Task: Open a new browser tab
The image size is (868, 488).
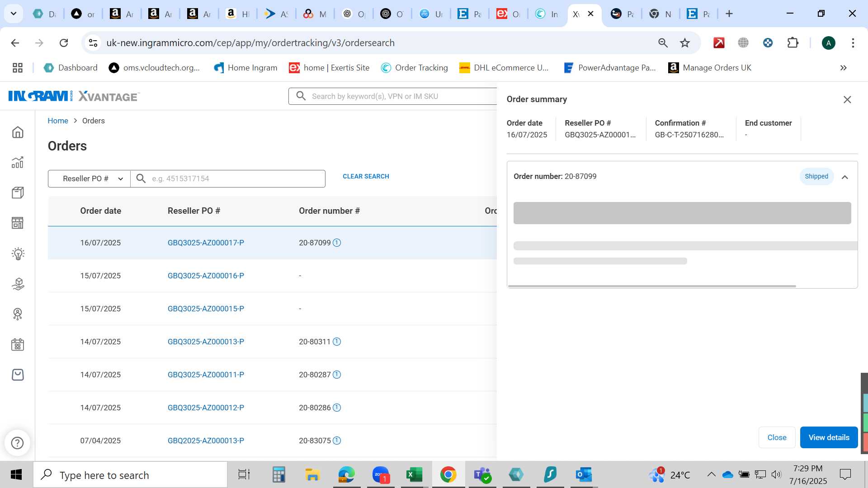Action: pyautogui.click(x=729, y=14)
